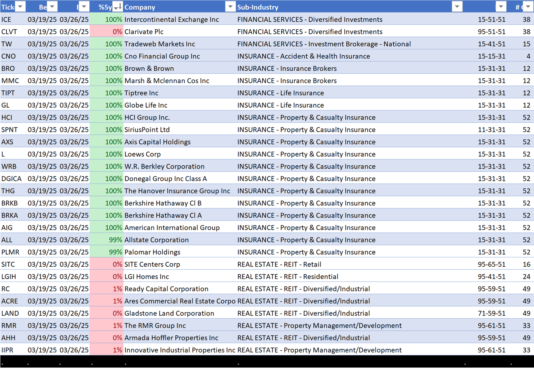
Task: Select the IIPR ticker cell
Action: coord(7,350)
